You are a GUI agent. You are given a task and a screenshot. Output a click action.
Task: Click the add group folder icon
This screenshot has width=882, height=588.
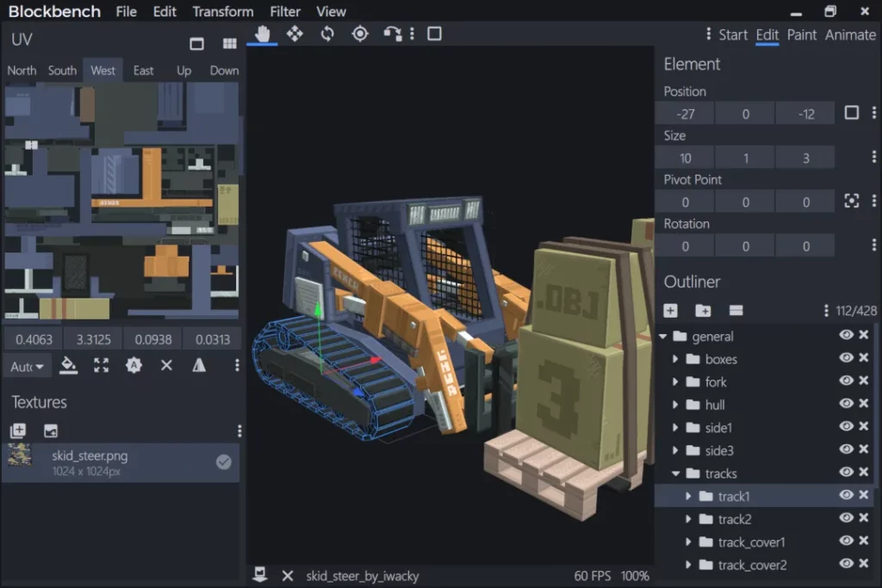tap(703, 310)
